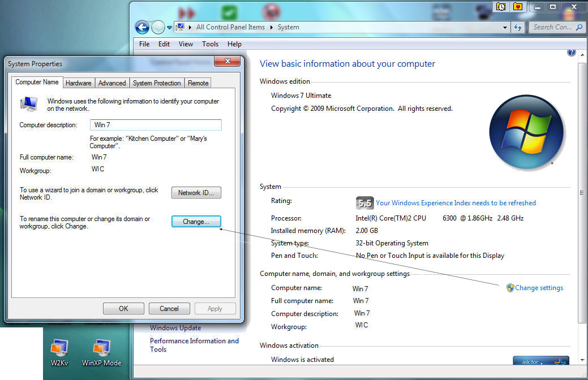Open the Edit menu

tap(164, 44)
